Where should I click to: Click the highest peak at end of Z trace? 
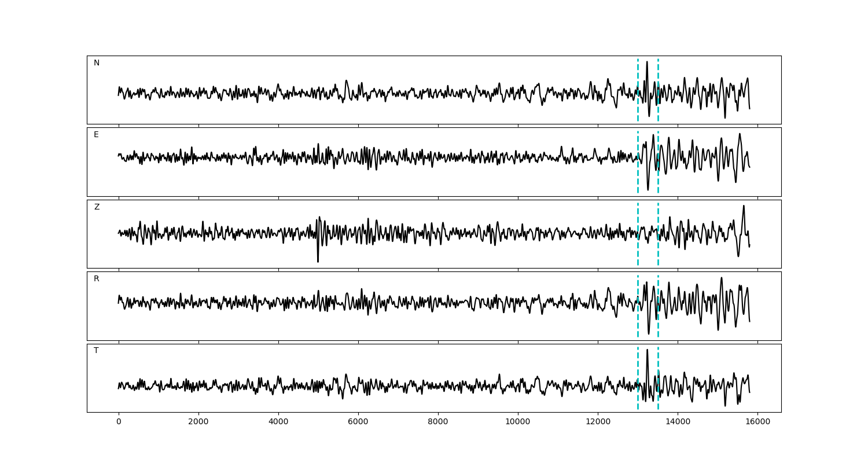point(744,207)
